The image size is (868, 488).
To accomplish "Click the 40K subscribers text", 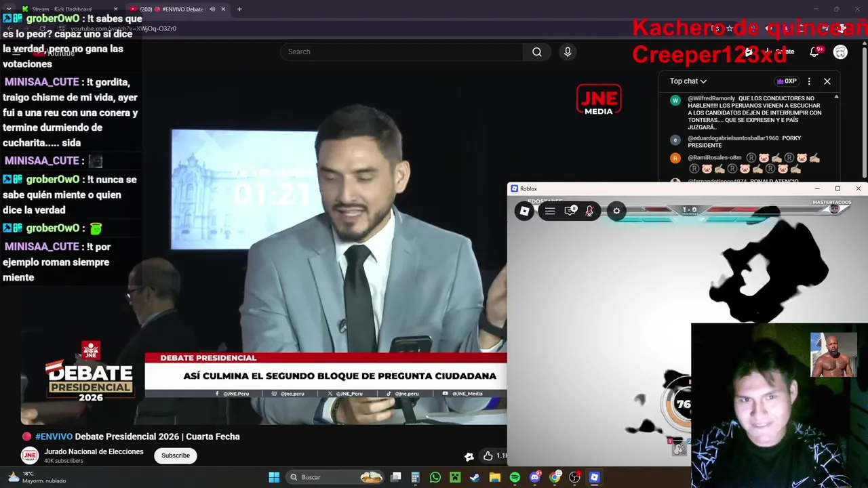I will 64,461.
